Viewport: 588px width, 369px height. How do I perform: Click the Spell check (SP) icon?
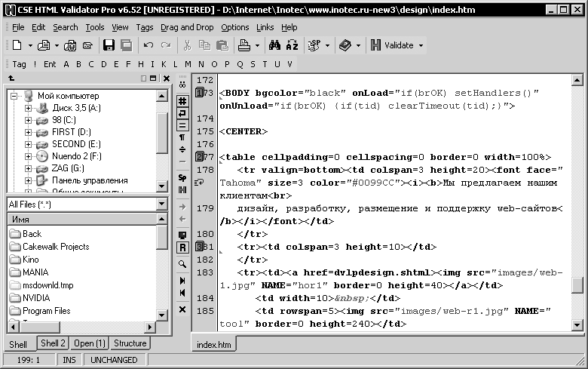[314, 45]
